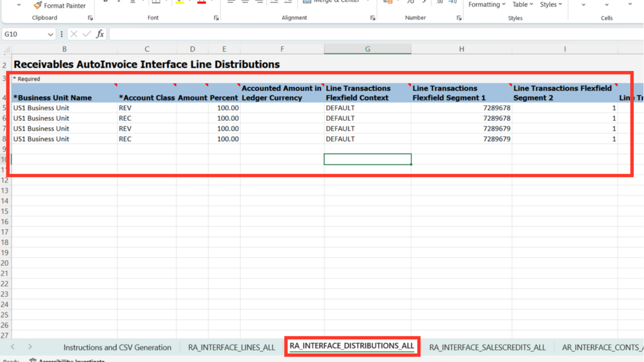
Task: Click US1 Business Unit in row 5
Action: tap(64, 108)
